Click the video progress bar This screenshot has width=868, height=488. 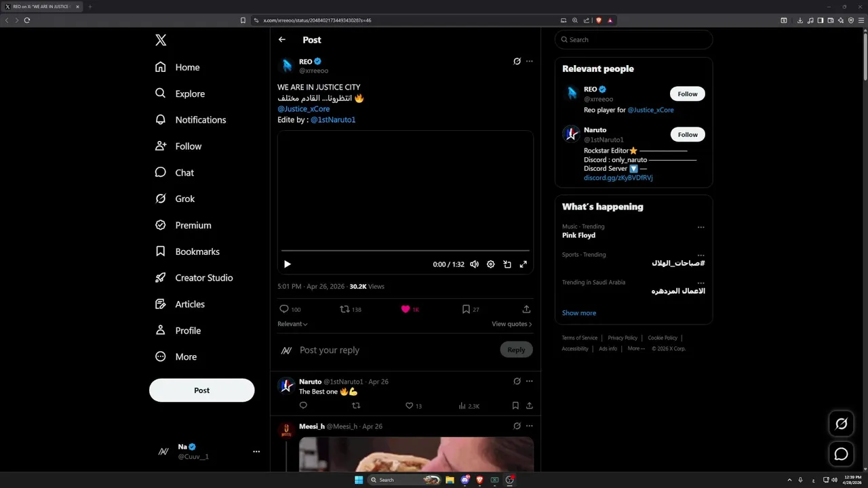(x=406, y=251)
